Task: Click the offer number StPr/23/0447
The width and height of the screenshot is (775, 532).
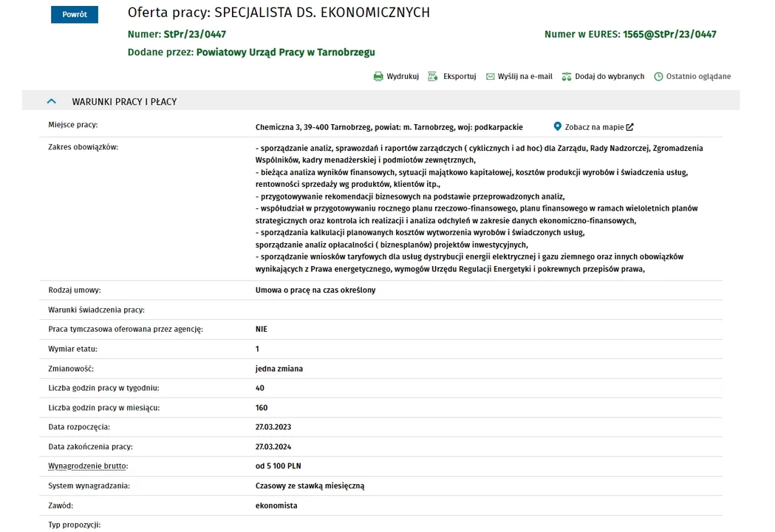Action: click(195, 34)
